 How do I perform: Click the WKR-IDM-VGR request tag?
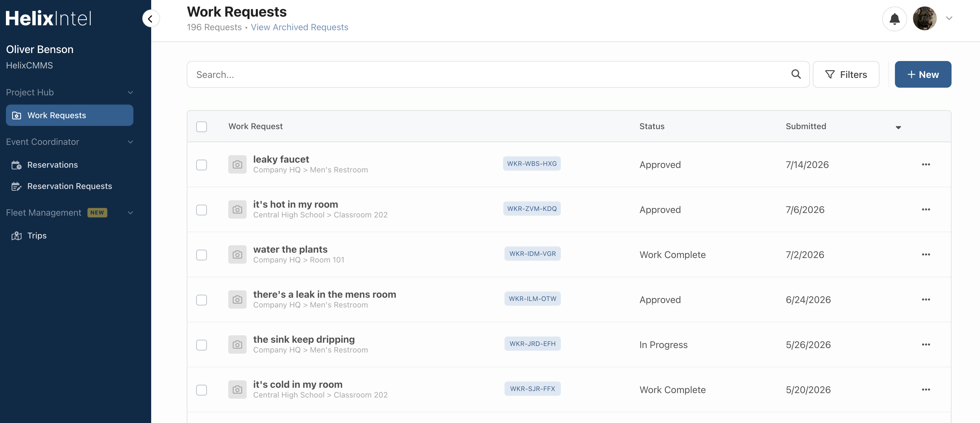533,254
